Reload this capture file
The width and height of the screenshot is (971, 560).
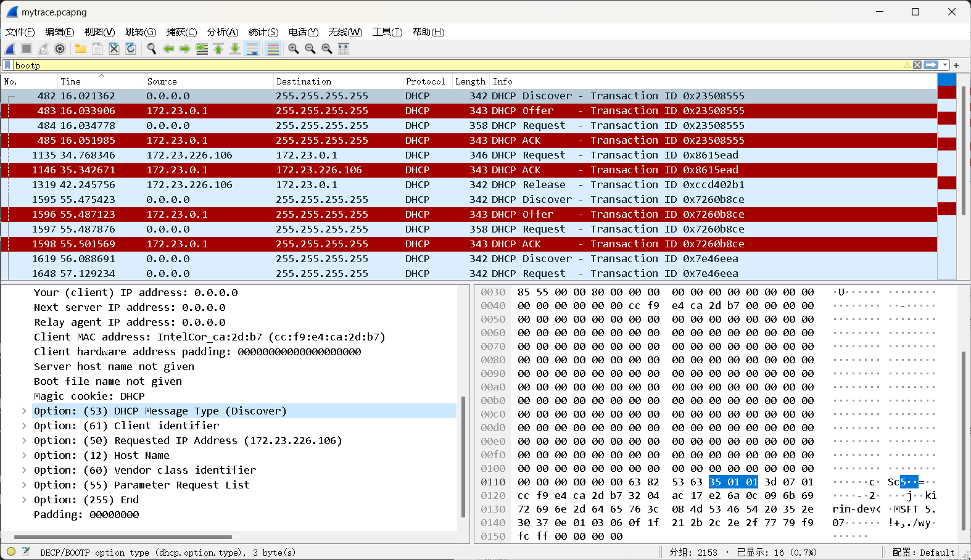(131, 49)
